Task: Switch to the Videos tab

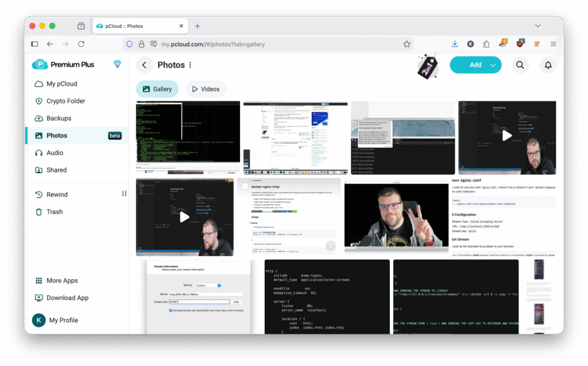Action: point(206,89)
